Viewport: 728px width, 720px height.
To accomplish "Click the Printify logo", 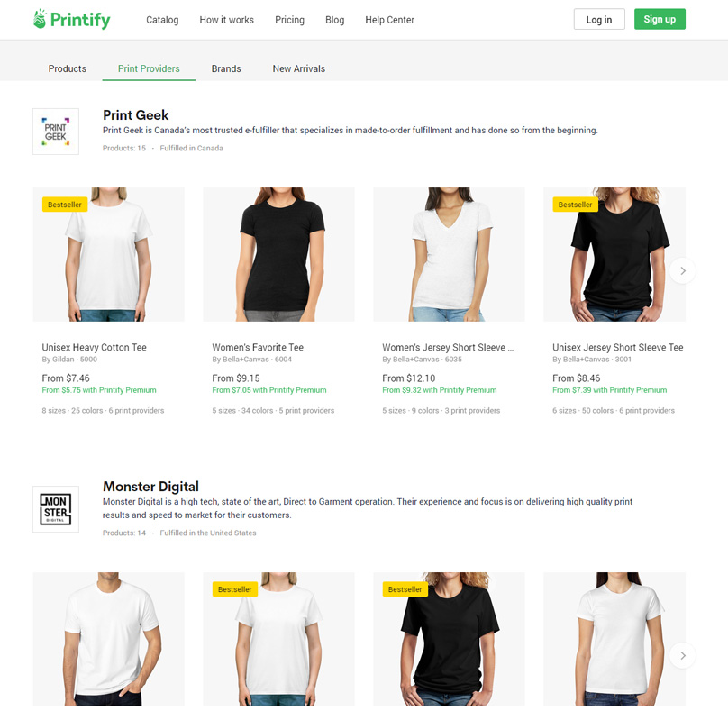I will (71, 20).
